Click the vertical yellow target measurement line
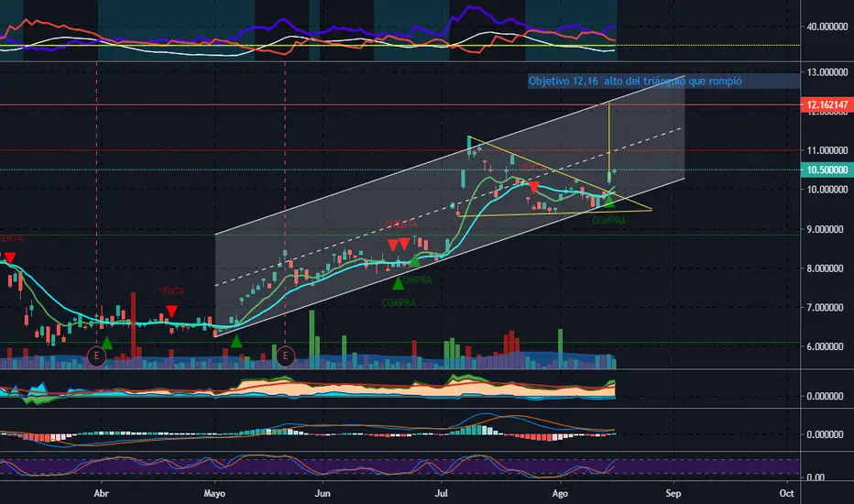The width and height of the screenshot is (854, 504). click(x=609, y=137)
